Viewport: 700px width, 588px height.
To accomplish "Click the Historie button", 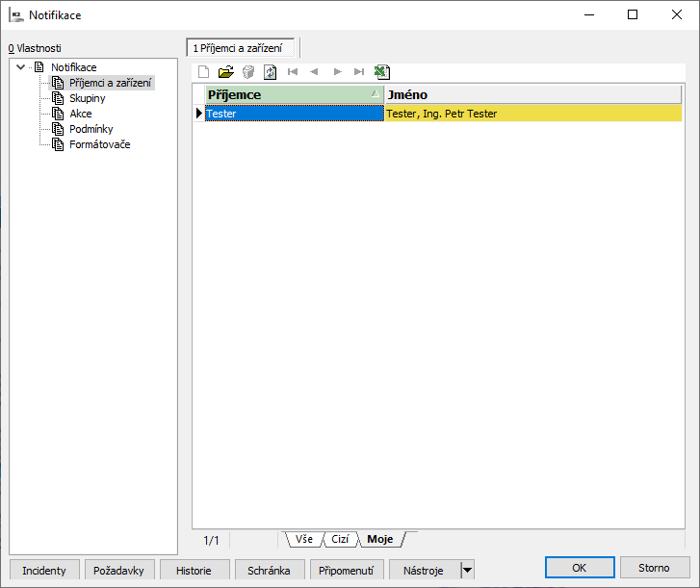I will (194, 570).
